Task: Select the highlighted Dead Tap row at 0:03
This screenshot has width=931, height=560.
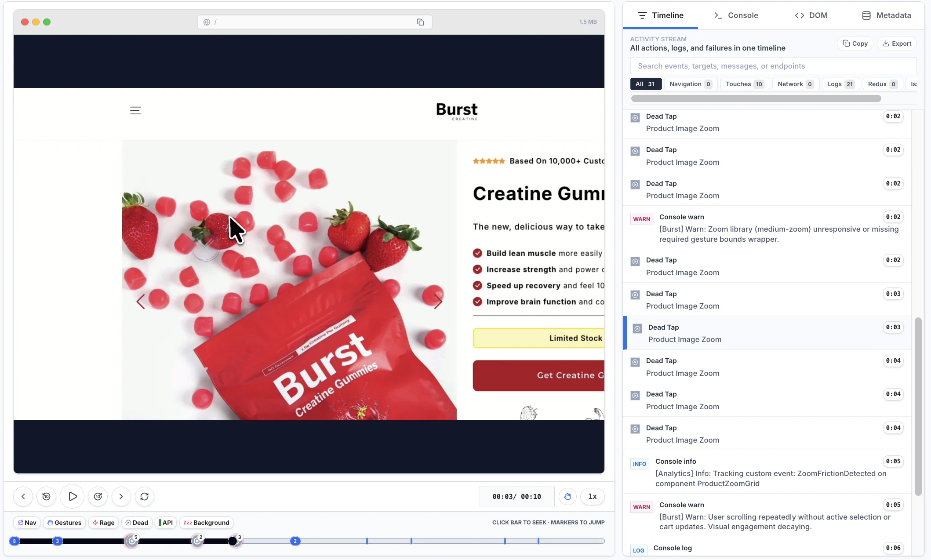Action: point(767,333)
